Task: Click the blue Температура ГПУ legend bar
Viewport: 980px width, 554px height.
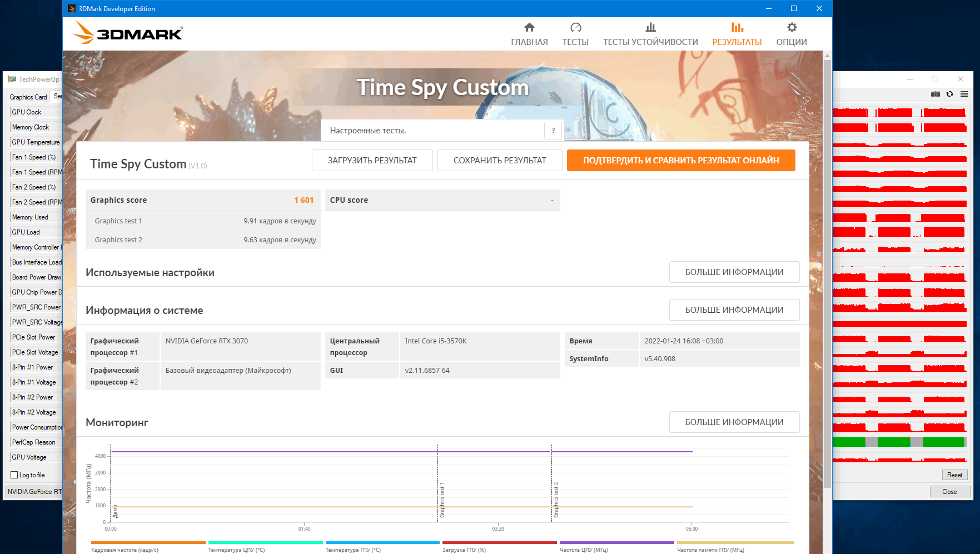Action: click(x=382, y=543)
